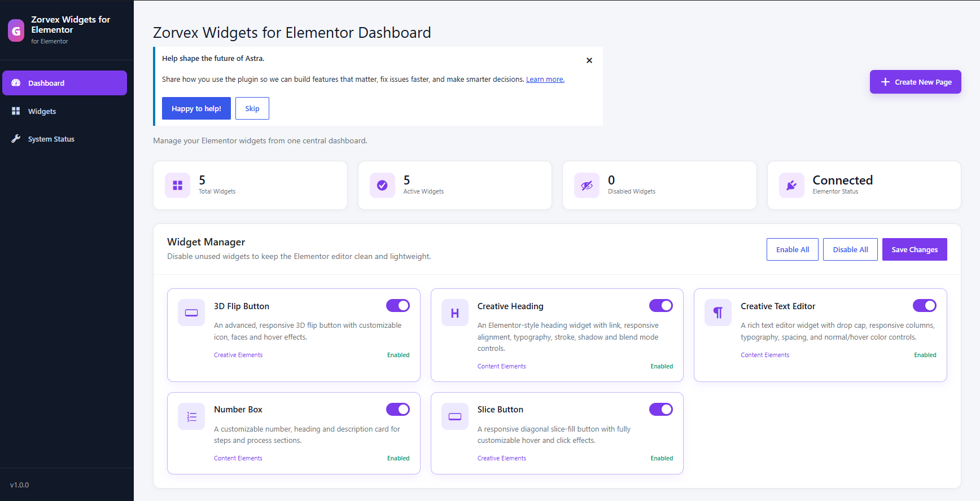Click the Number Box list icon
The image size is (980, 501).
191,416
